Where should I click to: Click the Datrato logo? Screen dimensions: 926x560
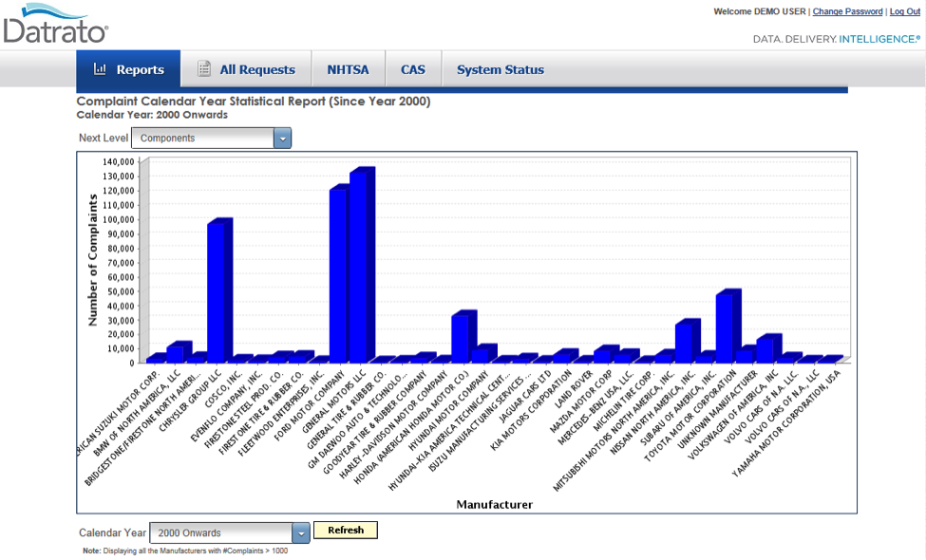pyautogui.click(x=55, y=24)
